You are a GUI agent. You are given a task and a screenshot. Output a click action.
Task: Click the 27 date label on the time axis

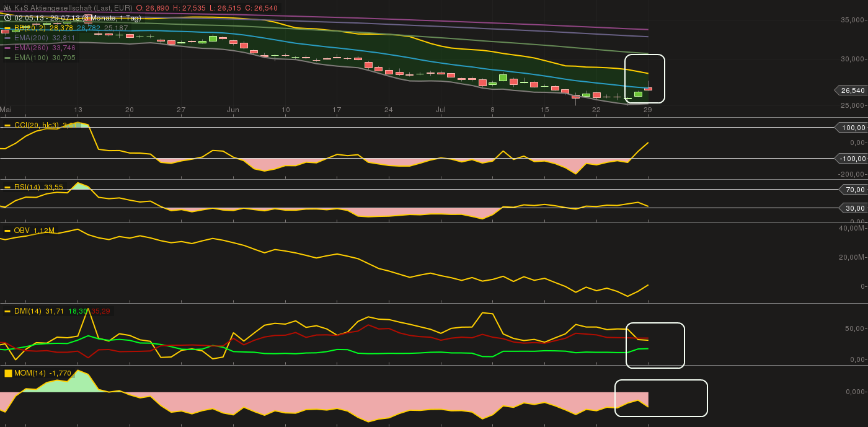[x=181, y=110]
